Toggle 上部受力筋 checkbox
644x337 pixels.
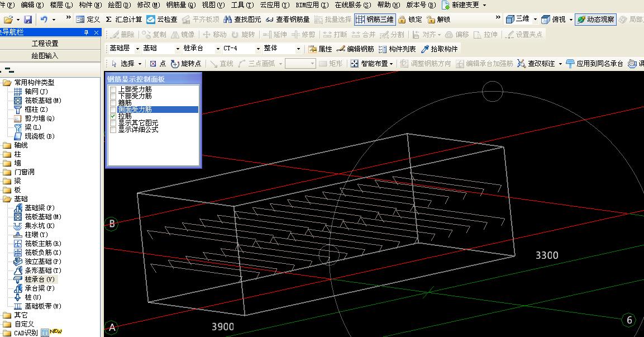pyautogui.click(x=113, y=89)
